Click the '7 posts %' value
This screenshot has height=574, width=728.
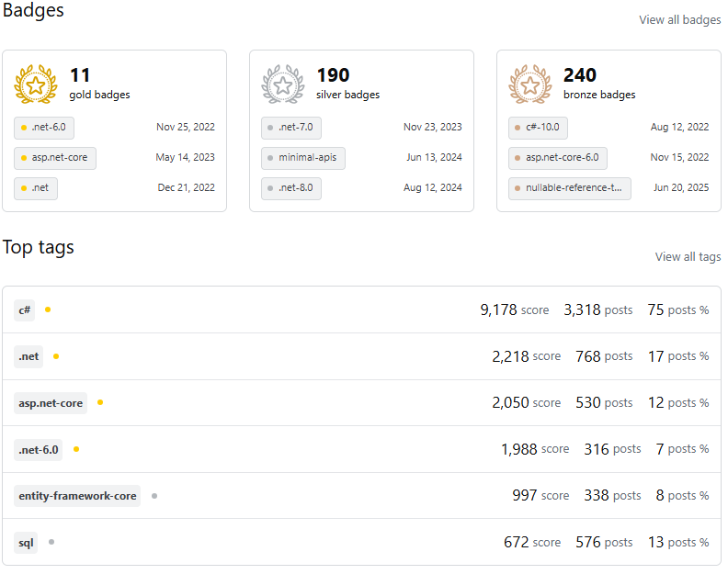682,449
